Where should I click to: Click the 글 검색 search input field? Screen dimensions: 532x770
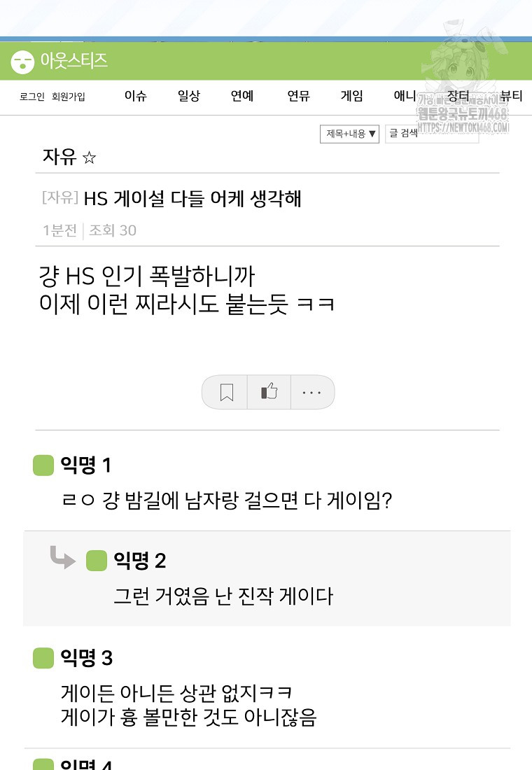(432, 134)
